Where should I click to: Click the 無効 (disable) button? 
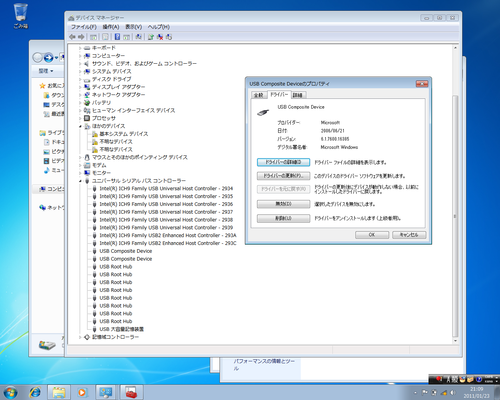pyautogui.click(x=283, y=204)
